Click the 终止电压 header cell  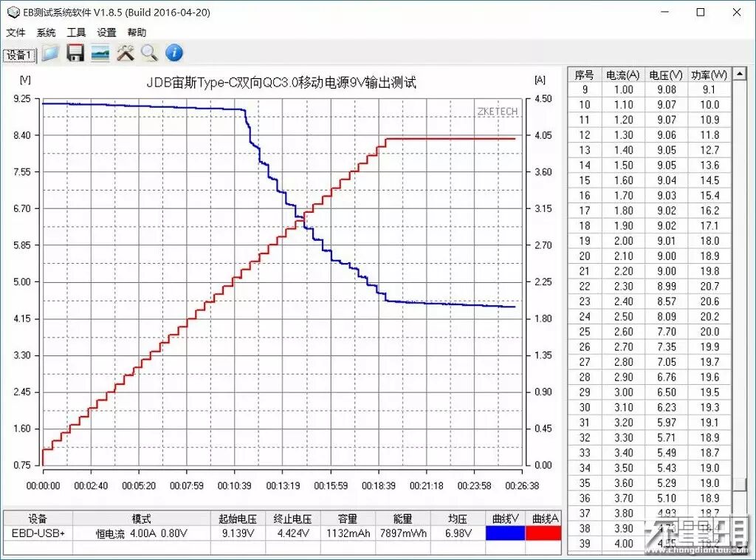coord(292,519)
